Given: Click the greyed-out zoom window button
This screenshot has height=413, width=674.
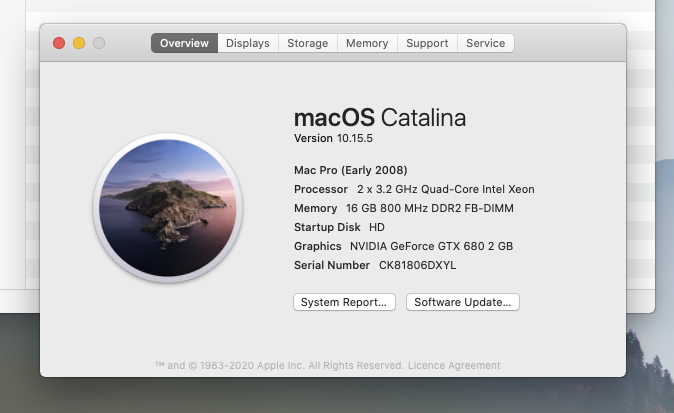Looking at the screenshot, I should [x=99, y=43].
